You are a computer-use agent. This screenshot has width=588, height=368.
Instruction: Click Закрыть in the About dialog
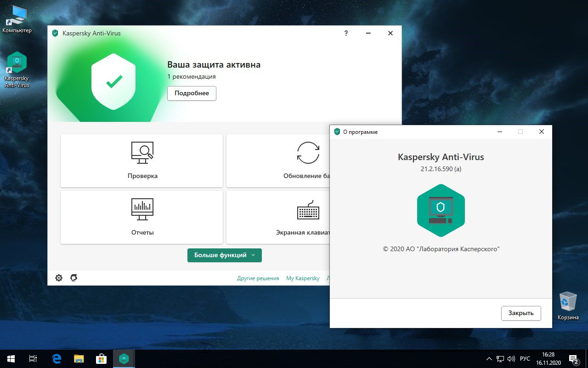521,313
